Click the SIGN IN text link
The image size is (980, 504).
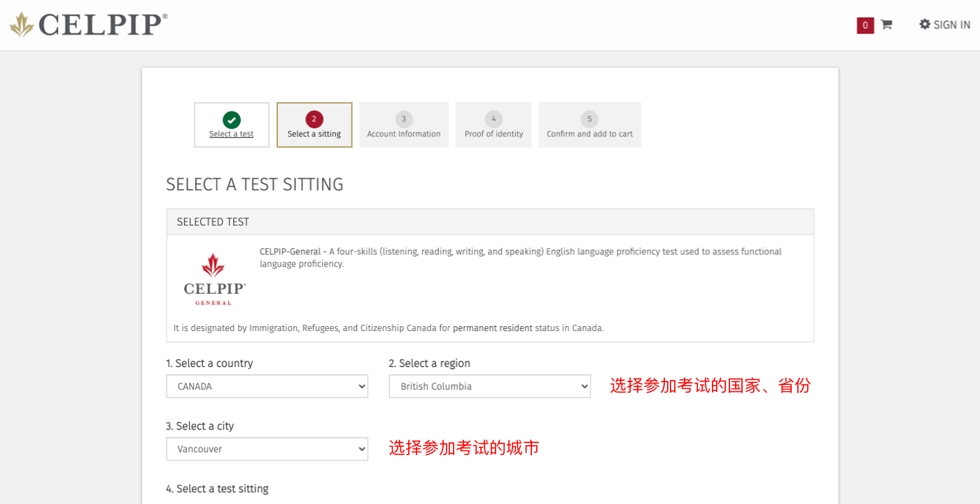pyautogui.click(x=951, y=25)
